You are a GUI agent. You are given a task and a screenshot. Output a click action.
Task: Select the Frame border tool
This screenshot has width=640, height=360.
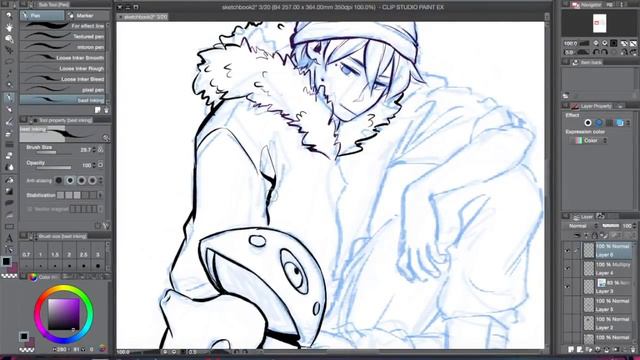pyautogui.click(x=9, y=227)
